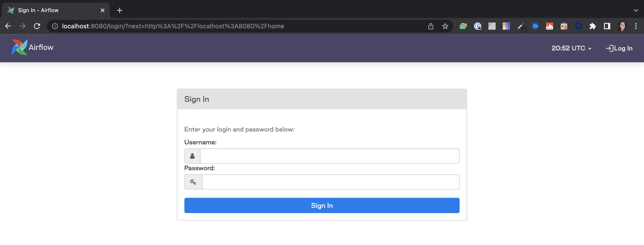Image resolution: width=644 pixels, height=245 pixels.
Task: Click the password lock icon
Action: point(193,182)
